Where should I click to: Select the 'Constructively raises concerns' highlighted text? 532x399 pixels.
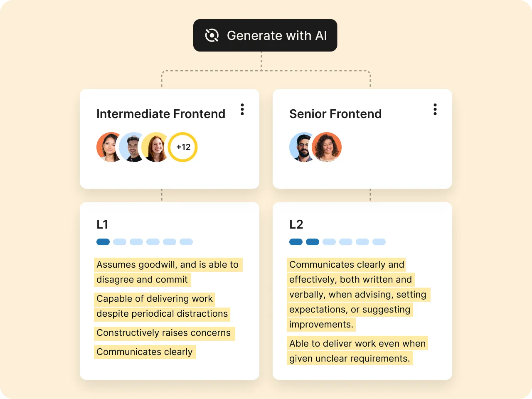tap(163, 333)
